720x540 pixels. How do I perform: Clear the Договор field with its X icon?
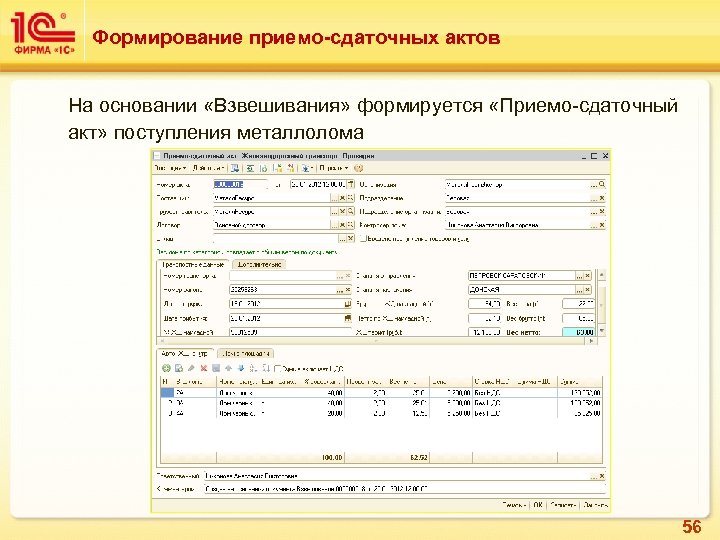coord(343,225)
